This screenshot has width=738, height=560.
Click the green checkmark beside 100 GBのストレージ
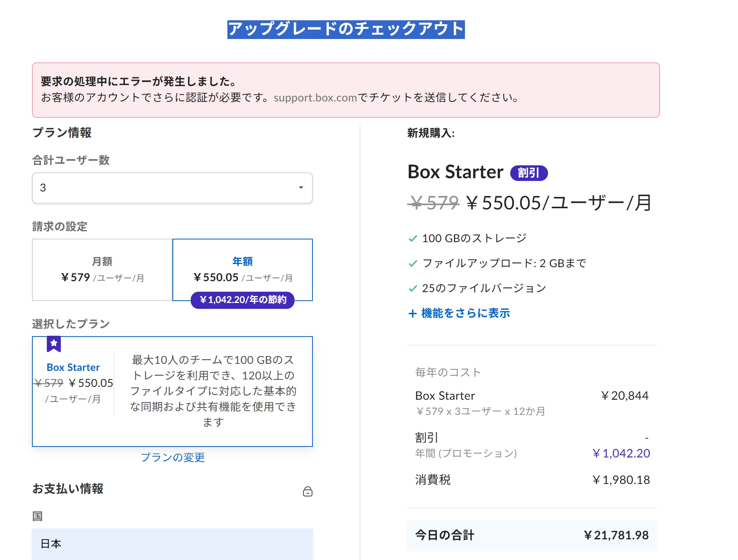coord(413,239)
